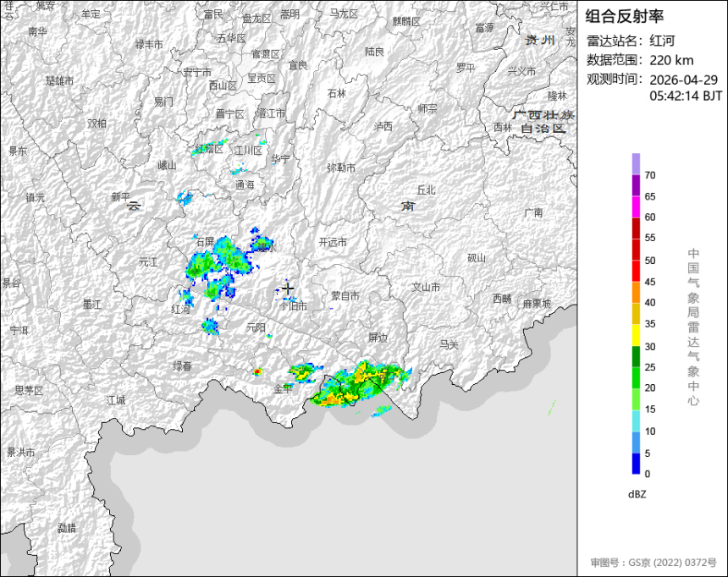Pick the lavender swatch above 70 dBZ
The width and height of the screenshot is (728, 577).
pyautogui.click(x=636, y=164)
